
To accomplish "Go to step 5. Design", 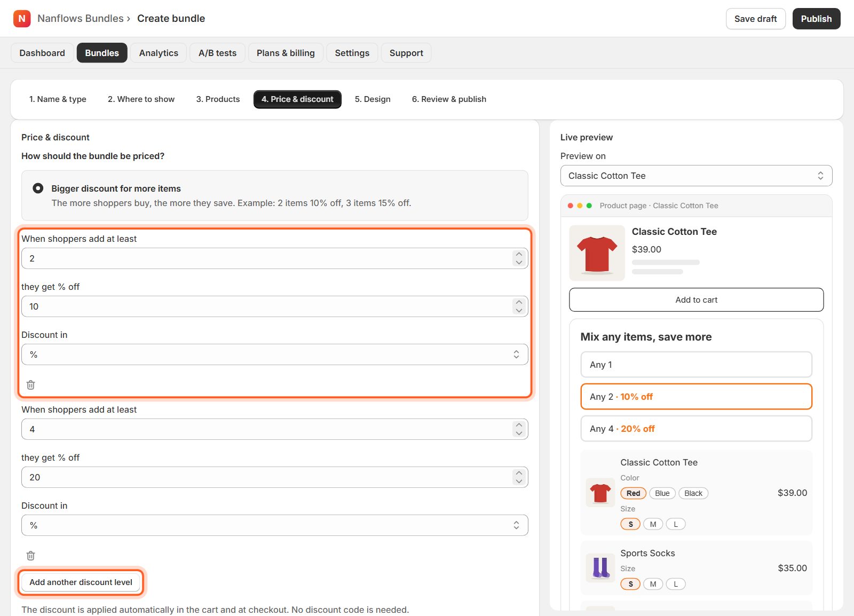I will 373,99.
